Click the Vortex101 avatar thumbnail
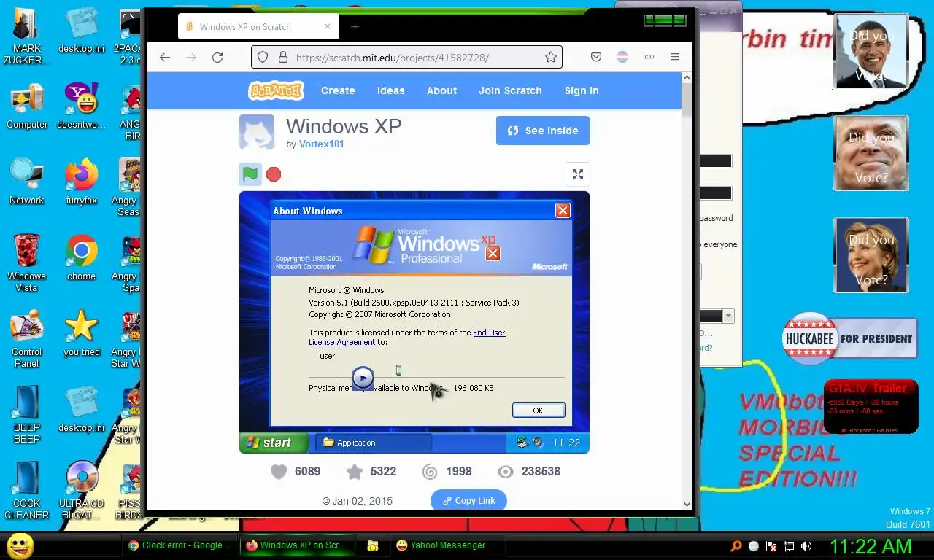 pyautogui.click(x=257, y=132)
